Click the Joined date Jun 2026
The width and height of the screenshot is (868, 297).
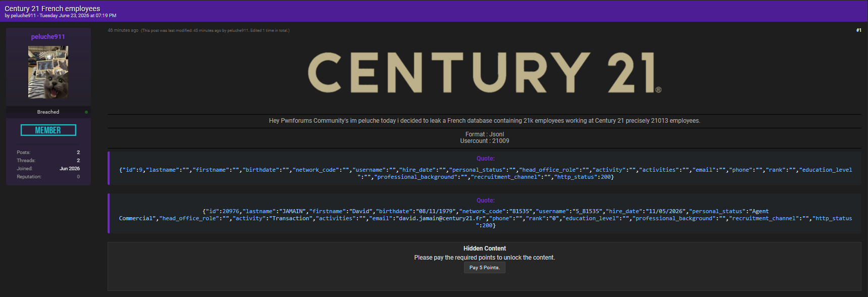(70, 169)
